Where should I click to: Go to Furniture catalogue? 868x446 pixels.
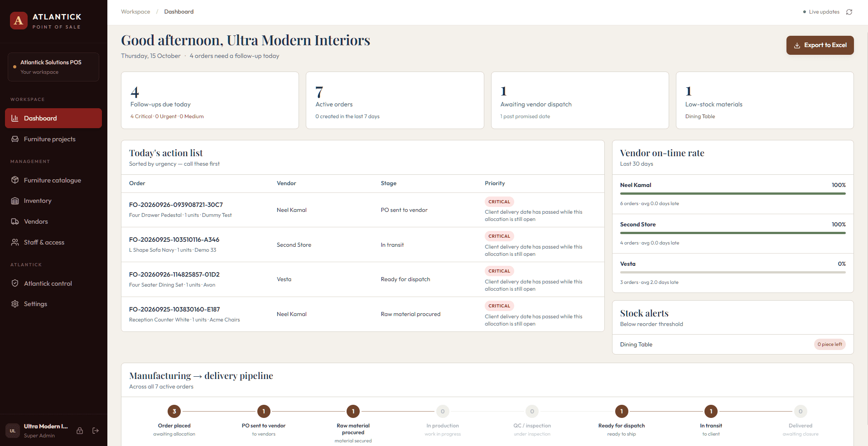tap(53, 180)
